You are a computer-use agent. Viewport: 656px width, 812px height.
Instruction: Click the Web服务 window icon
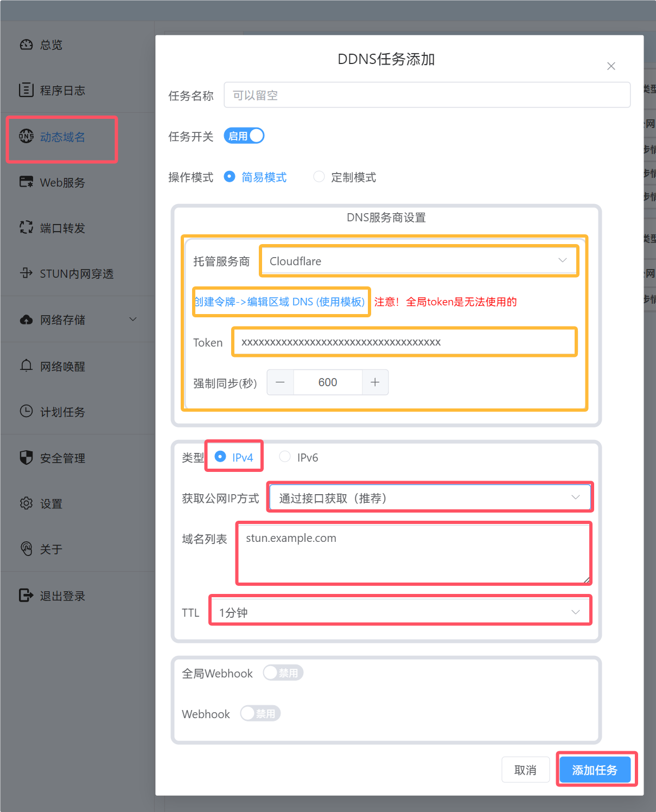pyautogui.click(x=26, y=182)
